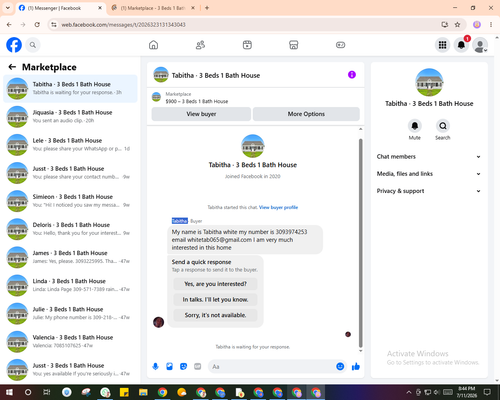Screen dimensions: 500x400
Task: Click the Marketplace listing $900 - 3 Beds 1 Bath House
Action: pyautogui.click(x=197, y=101)
